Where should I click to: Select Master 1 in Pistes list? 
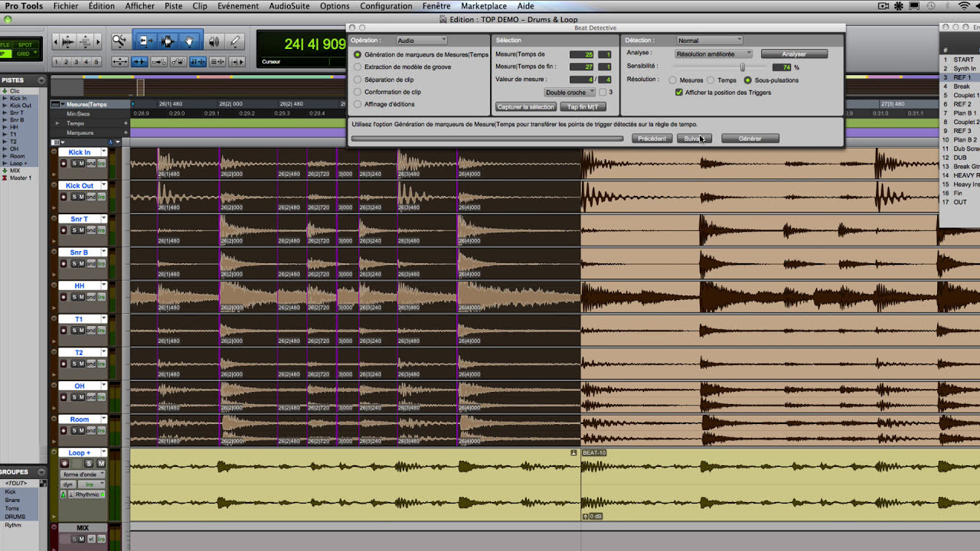[20, 178]
